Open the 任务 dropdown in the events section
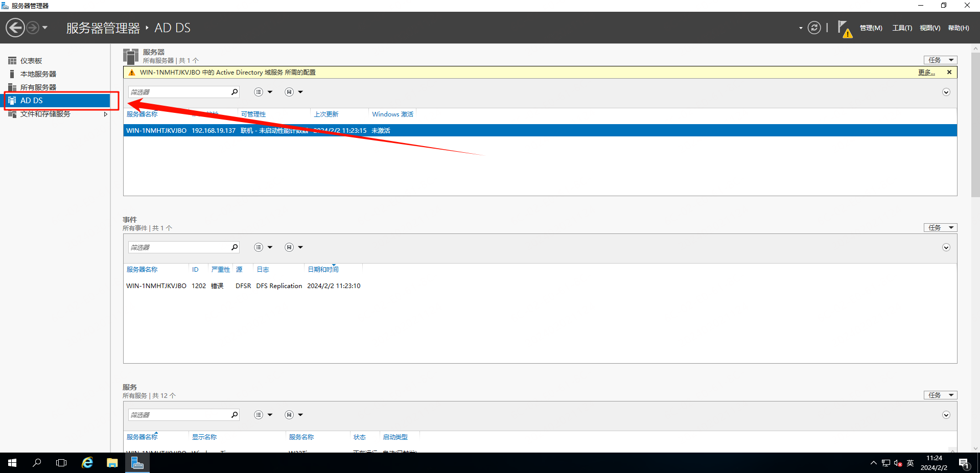 (940, 228)
